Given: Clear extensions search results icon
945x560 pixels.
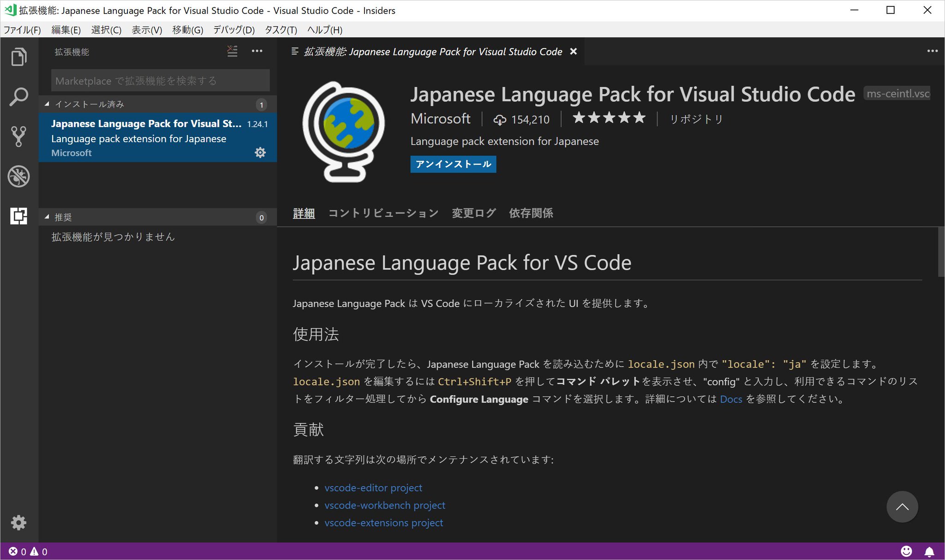Looking at the screenshot, I should 233,51.
